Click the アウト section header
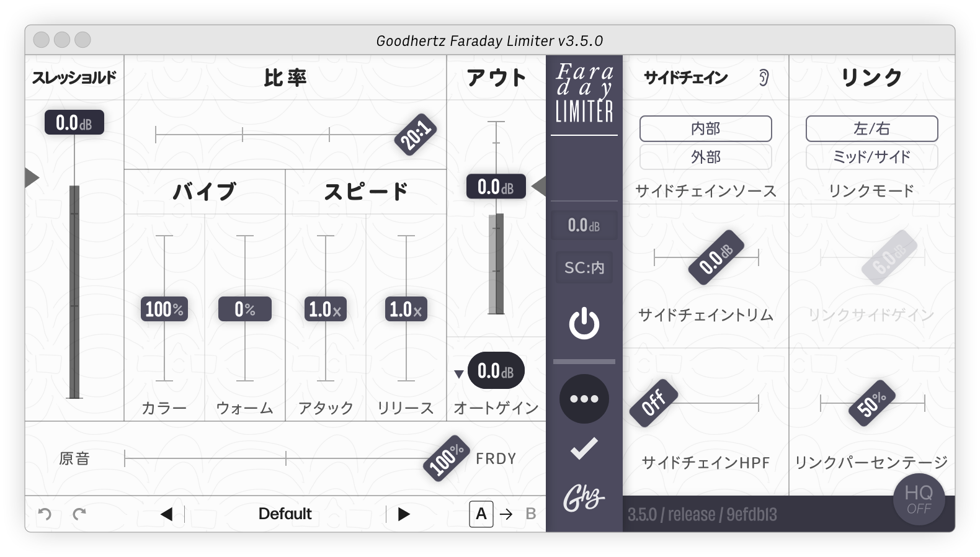This screenshot has width=980, height=557. point(496,78)
